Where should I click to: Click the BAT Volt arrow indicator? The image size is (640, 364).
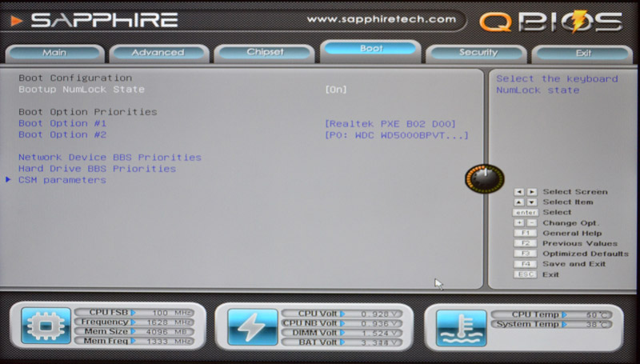pos(342,342)
